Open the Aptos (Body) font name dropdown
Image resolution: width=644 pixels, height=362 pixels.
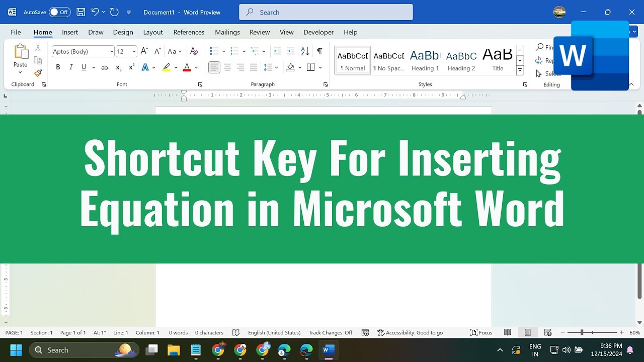click(112, 51)
